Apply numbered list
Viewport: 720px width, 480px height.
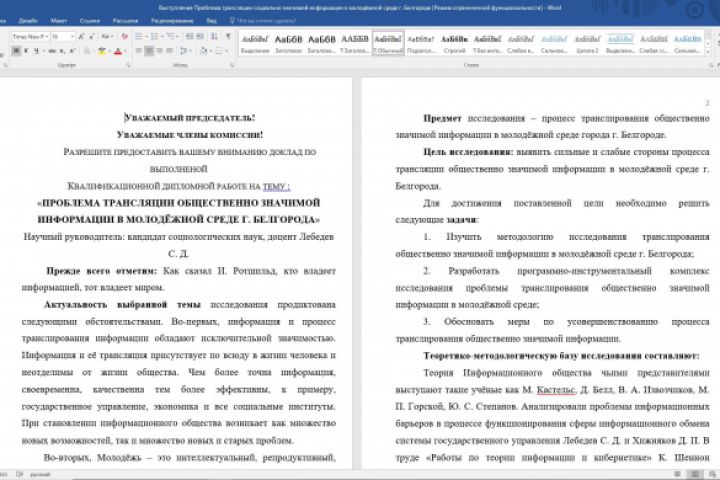[x=154, y=37]
